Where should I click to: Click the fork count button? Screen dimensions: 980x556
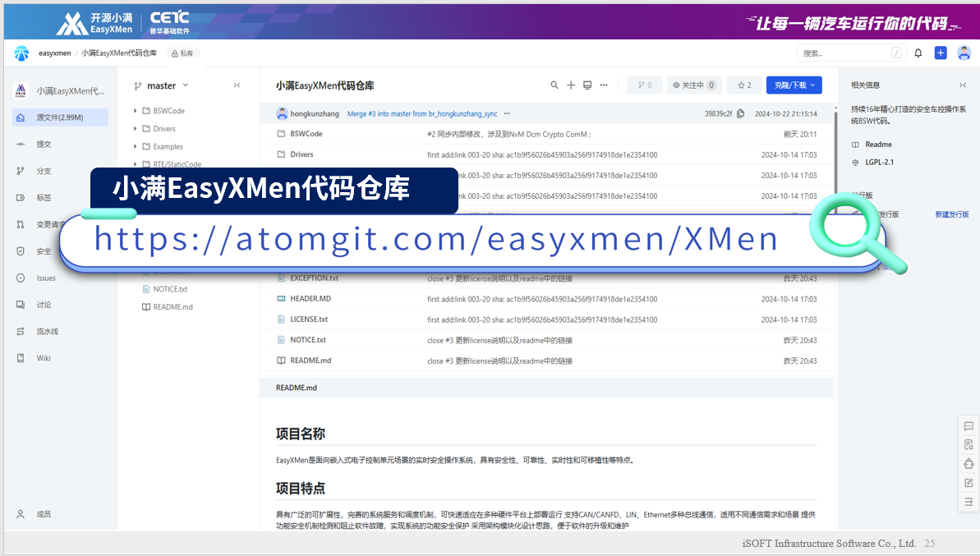[644, 85]
